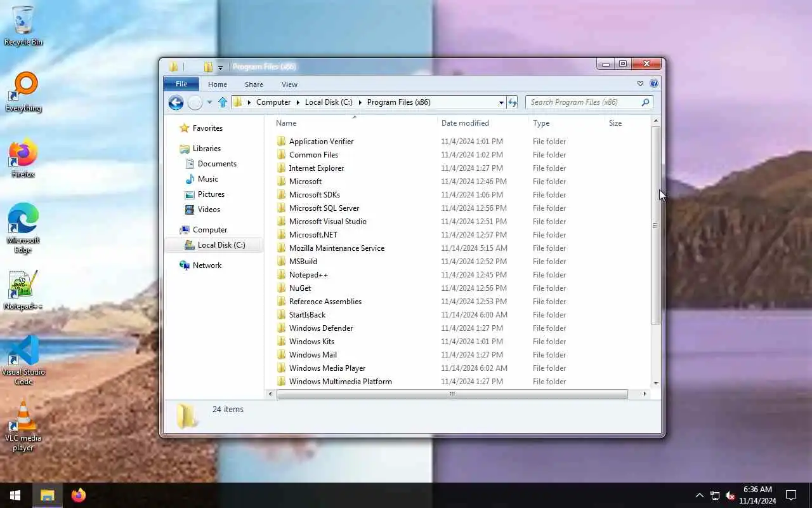Click folder icon of StartIsBack row

click(282, 315)
